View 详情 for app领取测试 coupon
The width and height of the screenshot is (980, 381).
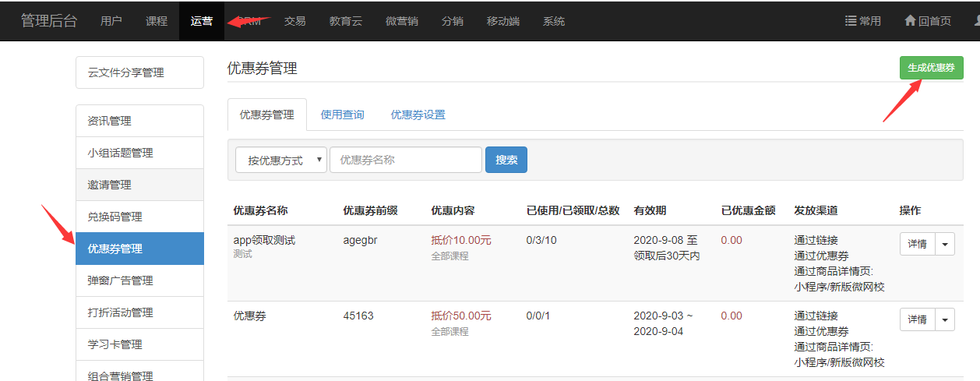click(917, 244)
